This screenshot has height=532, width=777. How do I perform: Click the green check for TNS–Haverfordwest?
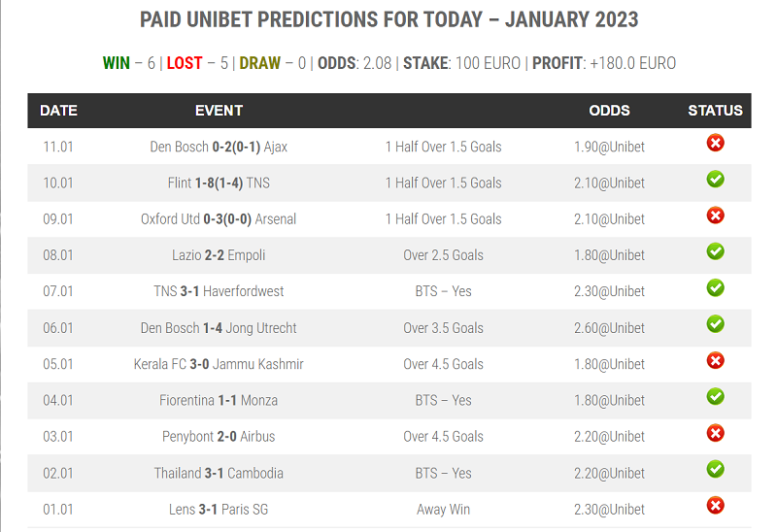tap(715, 287)
